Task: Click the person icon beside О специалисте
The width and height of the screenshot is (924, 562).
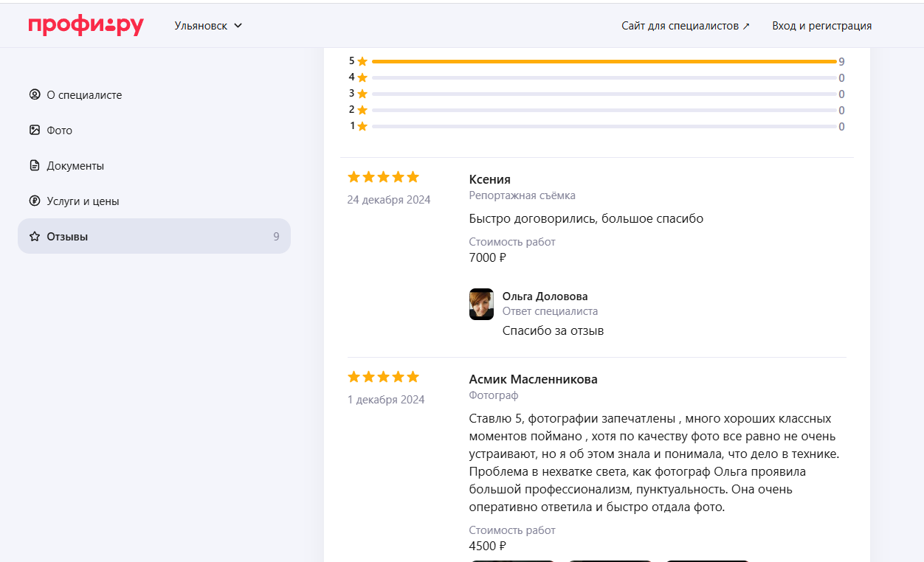Action: click(x=34, y=94)
